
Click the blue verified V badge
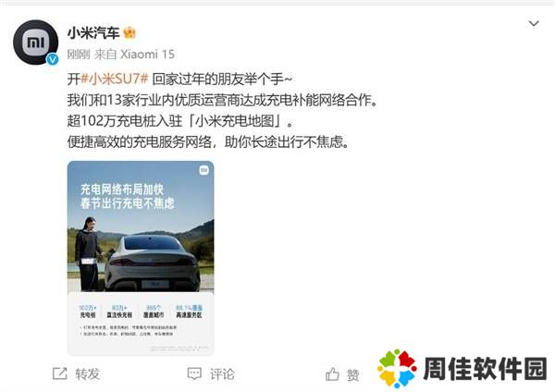pyautogui.click(x=53, y=59)
